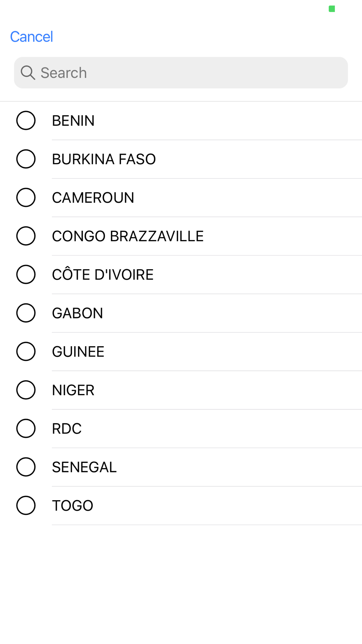Tap the CONGO BRAZZAVILLE text row

[128, 237]
